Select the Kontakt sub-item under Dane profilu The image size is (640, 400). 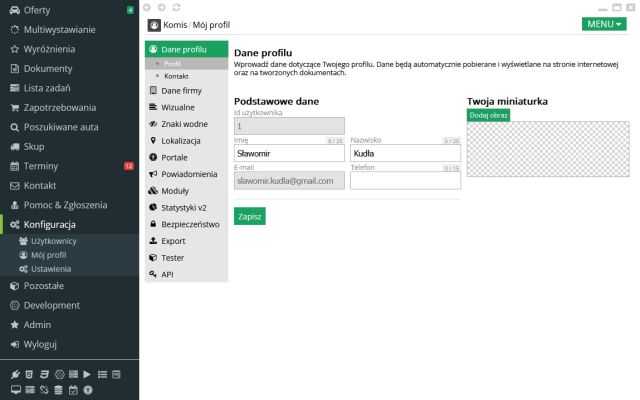point(176,76)
